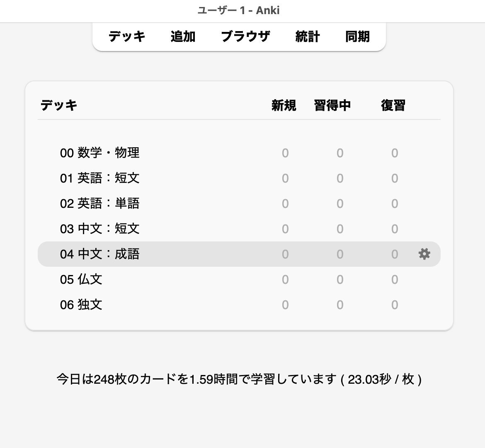Open the 00 数学・物理 deck
This screenshot has width=485, height=448.
[x=99, y=153]
